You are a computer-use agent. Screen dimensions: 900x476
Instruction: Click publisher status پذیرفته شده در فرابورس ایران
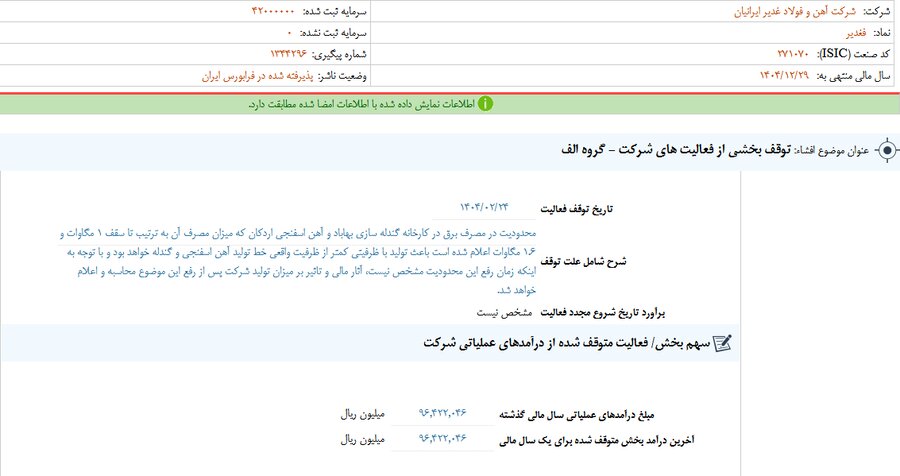[x=258, y=76]
